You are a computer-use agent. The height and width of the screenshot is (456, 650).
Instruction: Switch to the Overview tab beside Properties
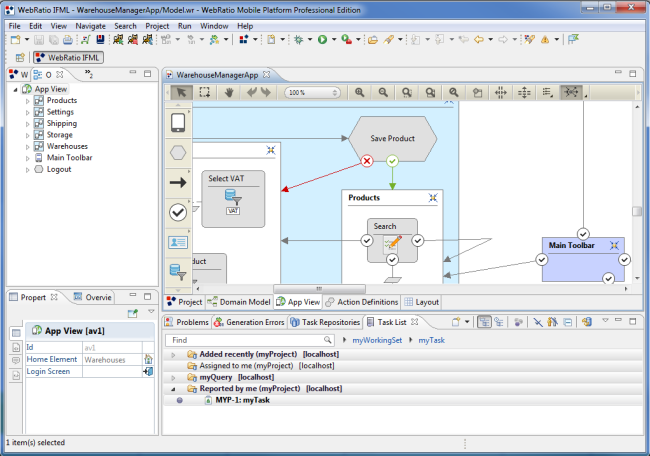point(92,297)
